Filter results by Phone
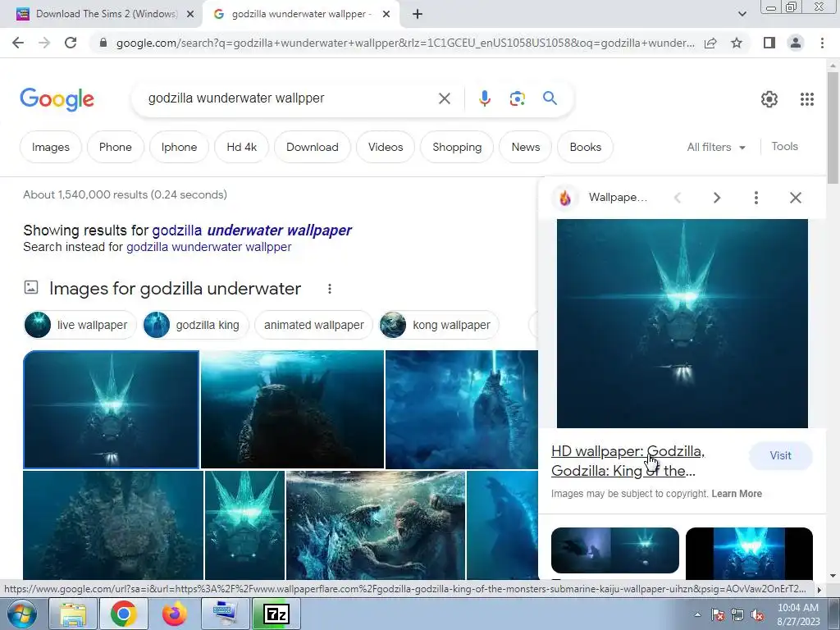 [115, 147]
